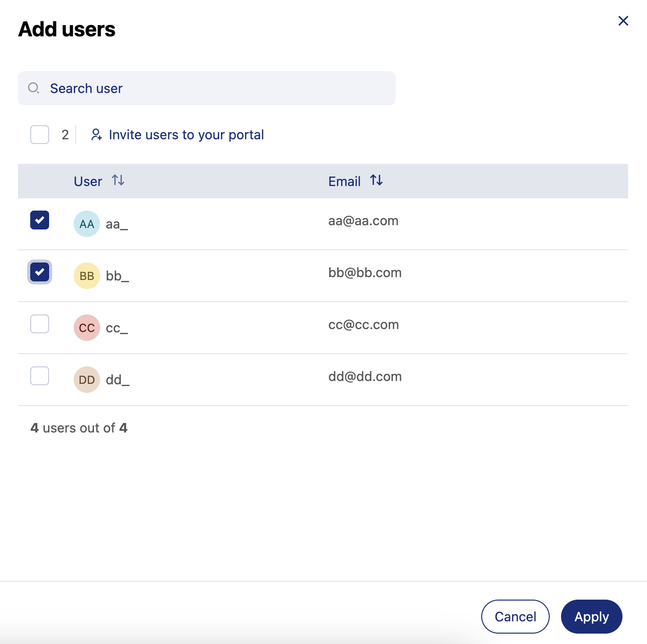Toggle the select-all users checkbox
This screenshot has height=644, width=647.
[40, 135]
